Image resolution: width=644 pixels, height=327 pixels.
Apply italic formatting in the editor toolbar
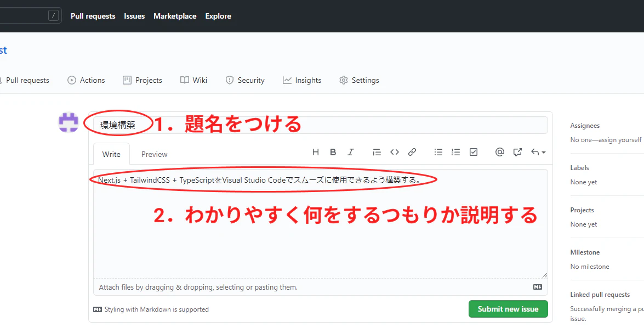[x=350, y=152]
